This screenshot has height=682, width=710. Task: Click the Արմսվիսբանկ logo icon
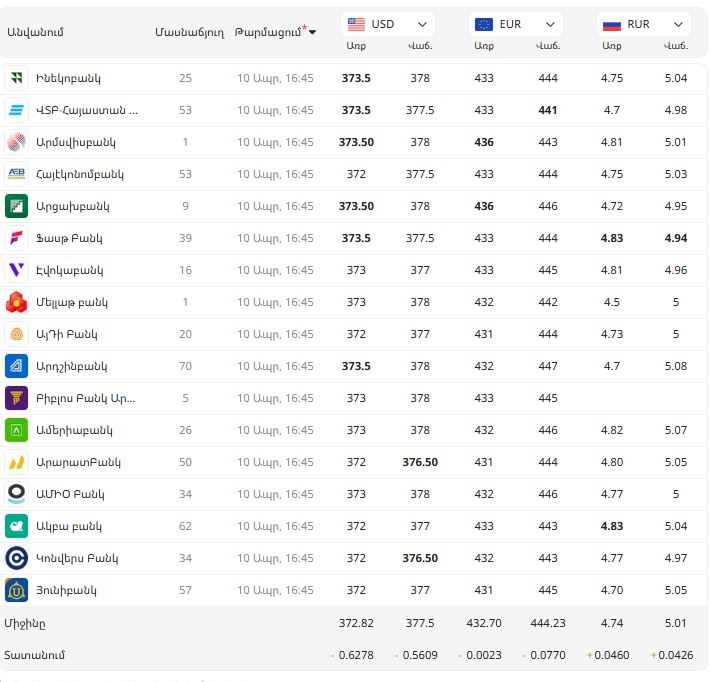pos(16,142)
